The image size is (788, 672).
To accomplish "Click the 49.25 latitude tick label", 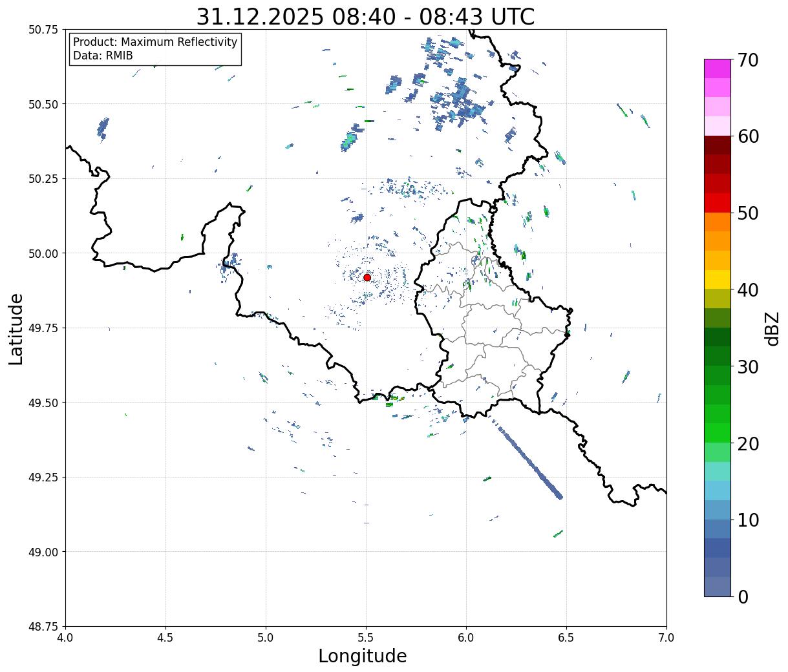I will click(x=43, y=478).
